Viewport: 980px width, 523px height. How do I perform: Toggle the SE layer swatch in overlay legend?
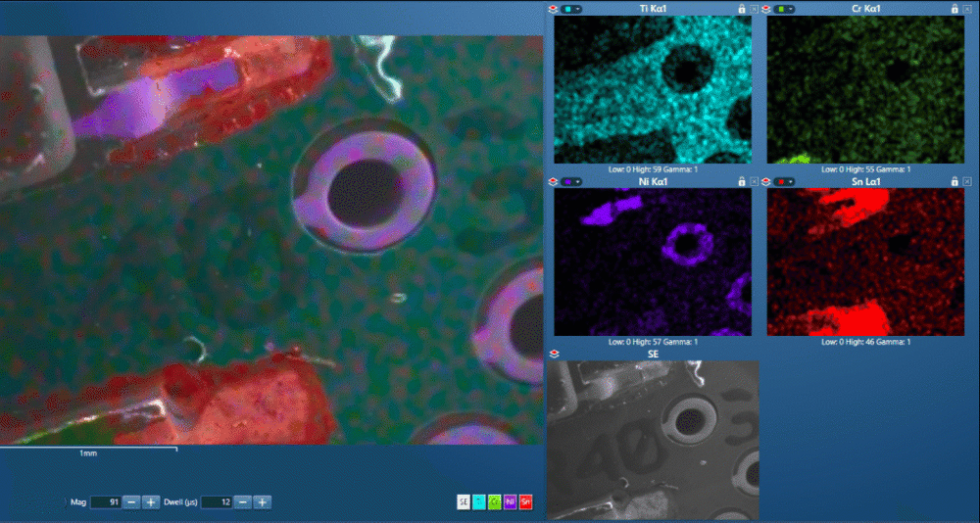[464, 502]
